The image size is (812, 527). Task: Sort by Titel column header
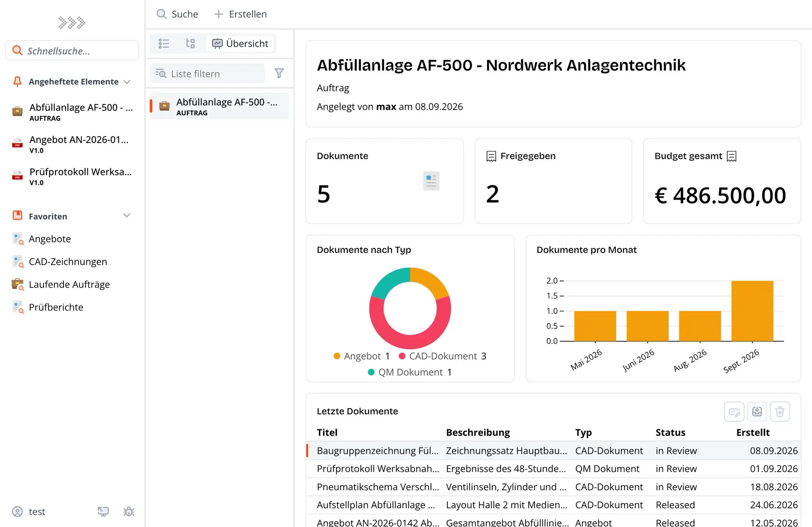pos(327,432)
